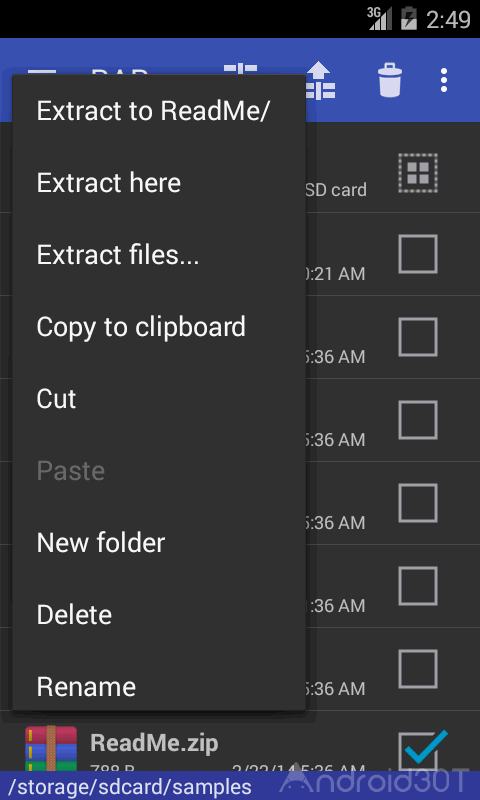Tap the trash delete icon in toolbar
The width and height of the screenshot is (480, 800).
coord(390,80)
